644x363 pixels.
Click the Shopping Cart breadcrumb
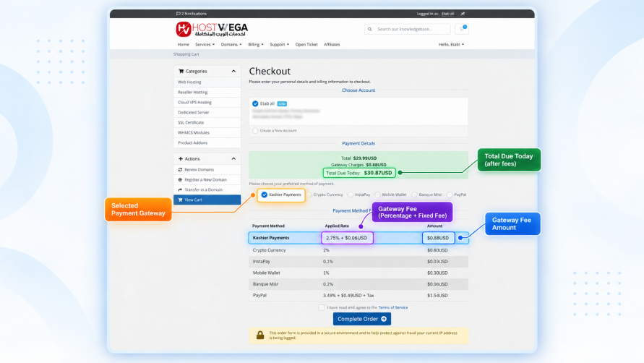[x=186, y=54]
